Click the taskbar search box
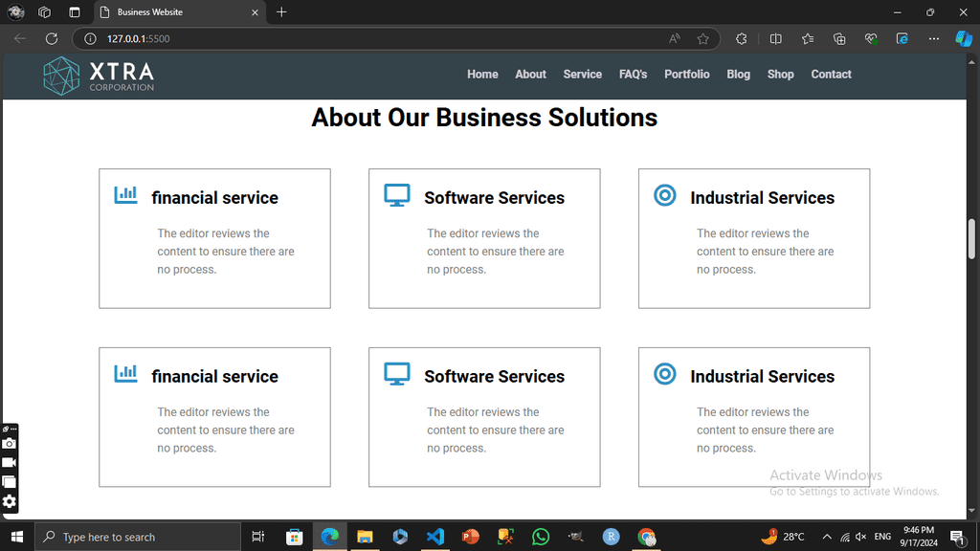The image size is (980, 551). point(138,537)
